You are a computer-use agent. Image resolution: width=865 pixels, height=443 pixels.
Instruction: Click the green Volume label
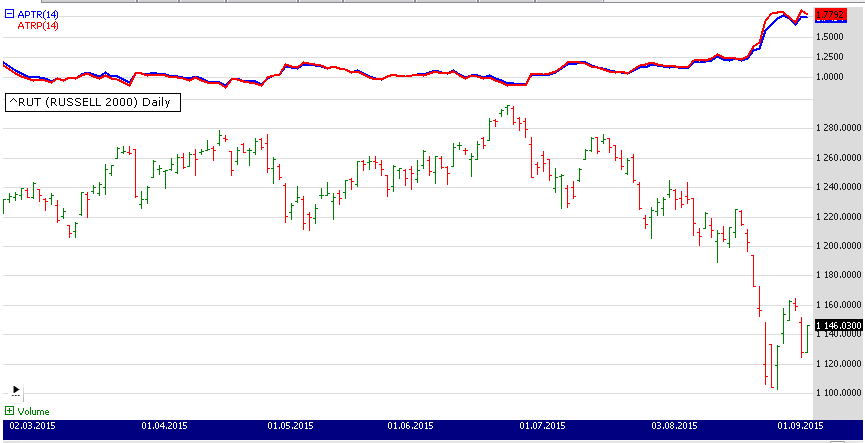point(32,411)
